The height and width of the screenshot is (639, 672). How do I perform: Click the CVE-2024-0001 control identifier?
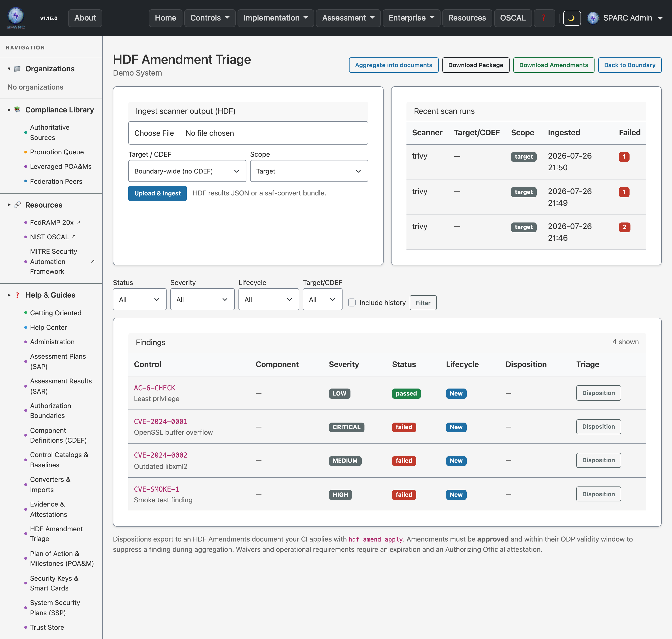[x=161, y=421]
